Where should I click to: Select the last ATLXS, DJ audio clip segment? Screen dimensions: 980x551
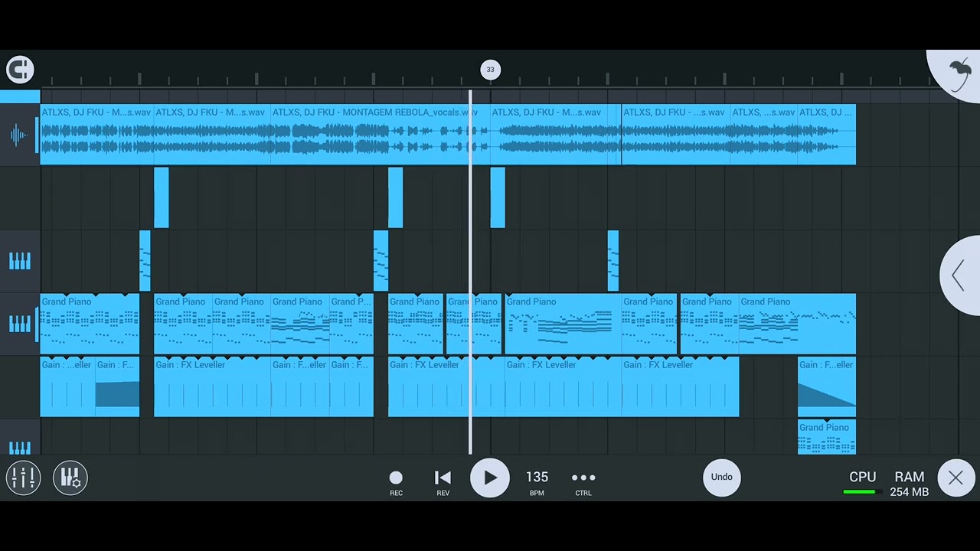pyautogui.click(x=827, y=135)
